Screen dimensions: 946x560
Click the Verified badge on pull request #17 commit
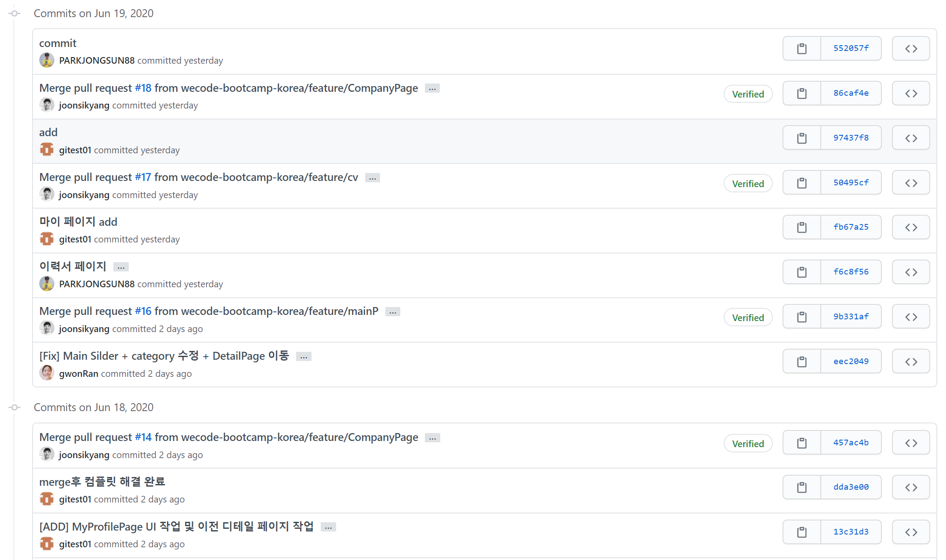point(748,183)
